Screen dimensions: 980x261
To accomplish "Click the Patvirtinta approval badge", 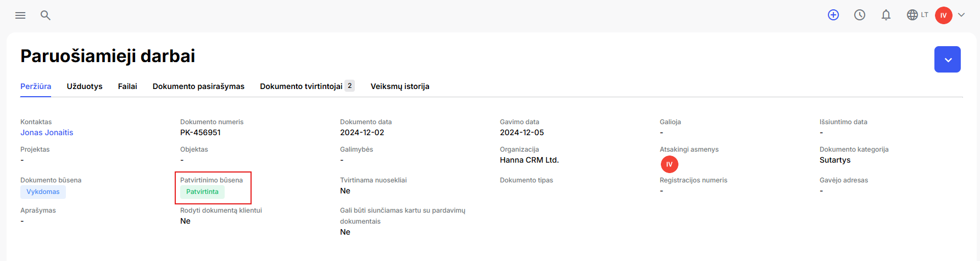I will 202,192.
